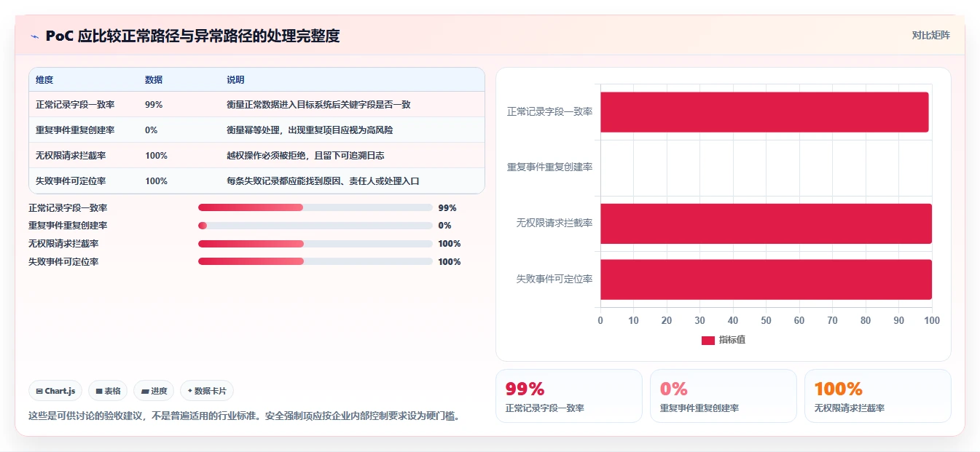Click the 失败事件可定位率 bar in the chart
The image size is (980, 452).
pos(766,279)
